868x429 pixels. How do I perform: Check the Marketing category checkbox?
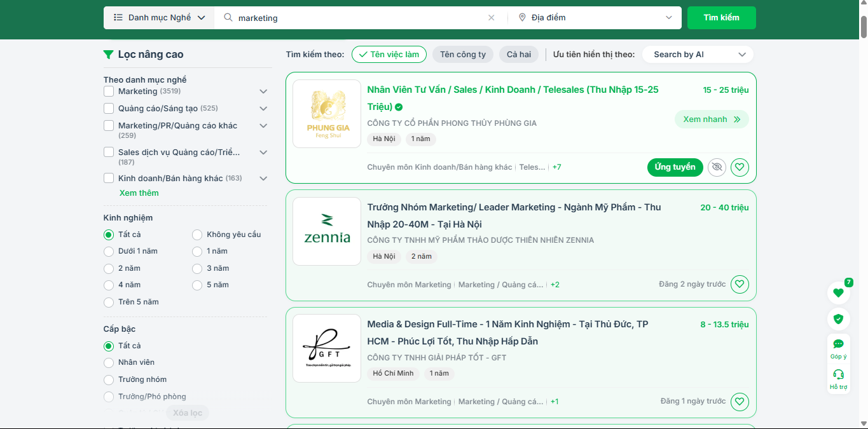click(109, 92)
